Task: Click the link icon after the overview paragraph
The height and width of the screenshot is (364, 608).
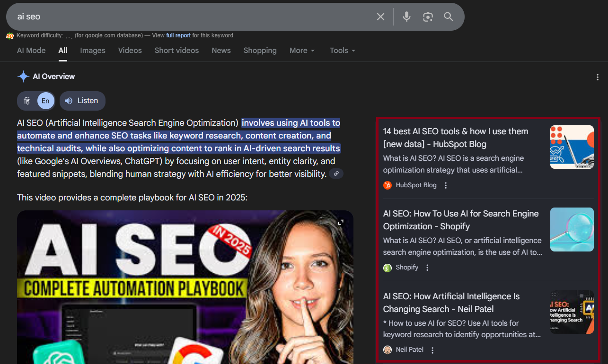Action: tap(336, 174)
